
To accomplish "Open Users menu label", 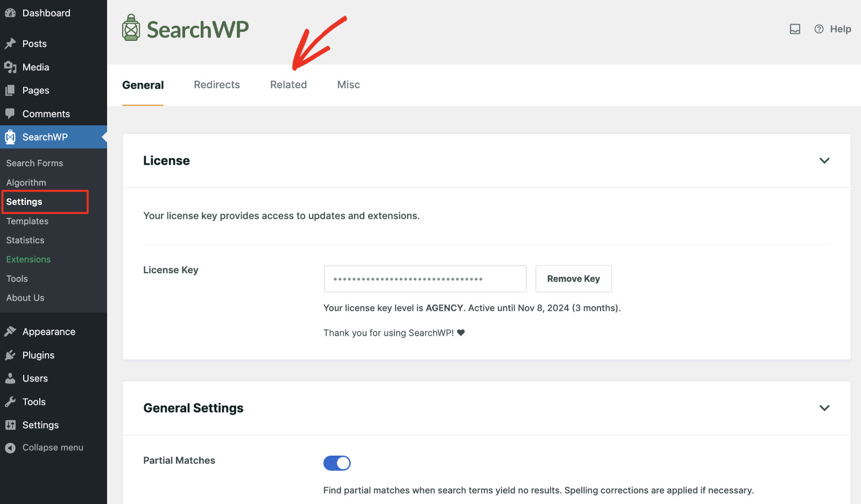I will point(35,378).
